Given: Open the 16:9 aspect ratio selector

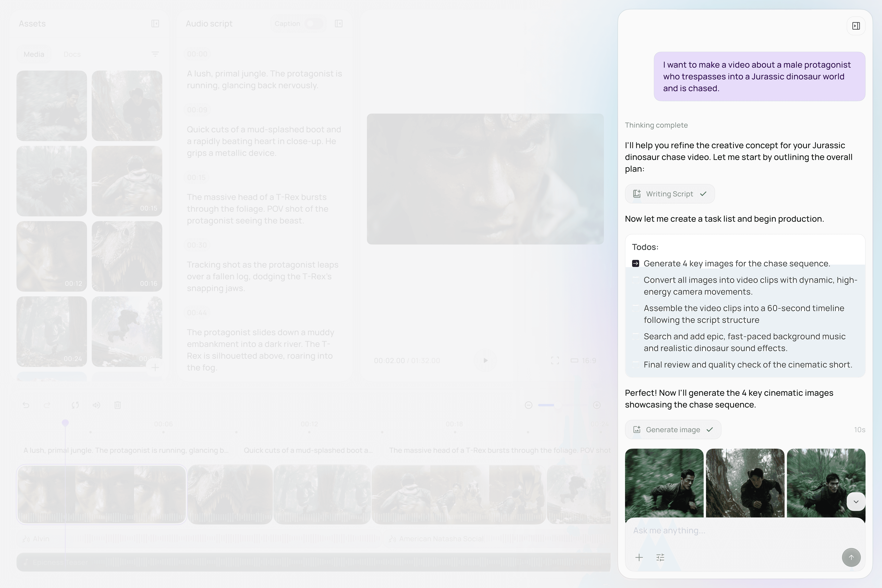Looking at the screenshot, I should click(583, 360).
